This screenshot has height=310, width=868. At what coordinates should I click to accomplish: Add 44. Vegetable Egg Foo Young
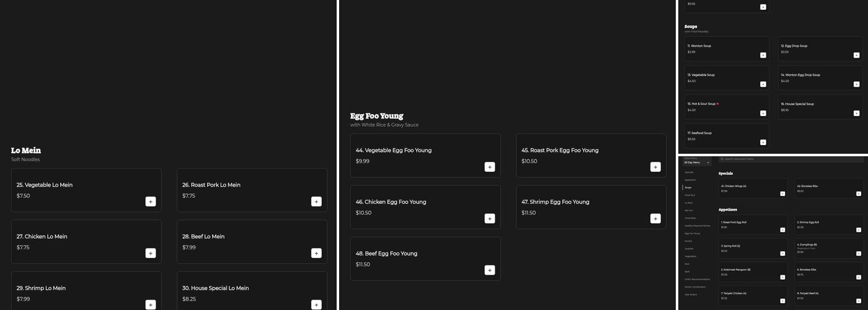coord(490,167)
